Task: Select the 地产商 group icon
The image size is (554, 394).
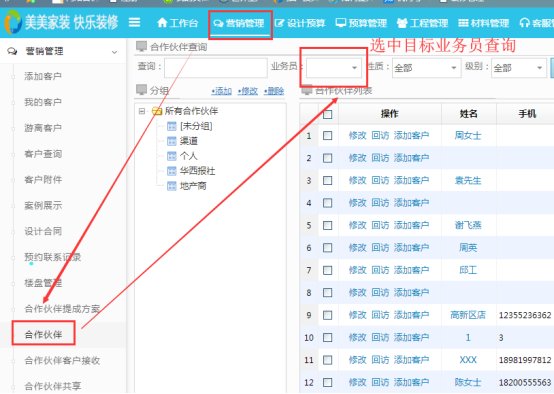Action: pyautogui.click(x=171, y=186)
